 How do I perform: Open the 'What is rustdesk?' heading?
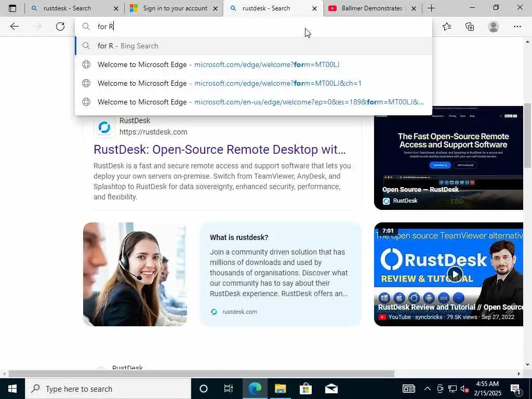(239, 237)
